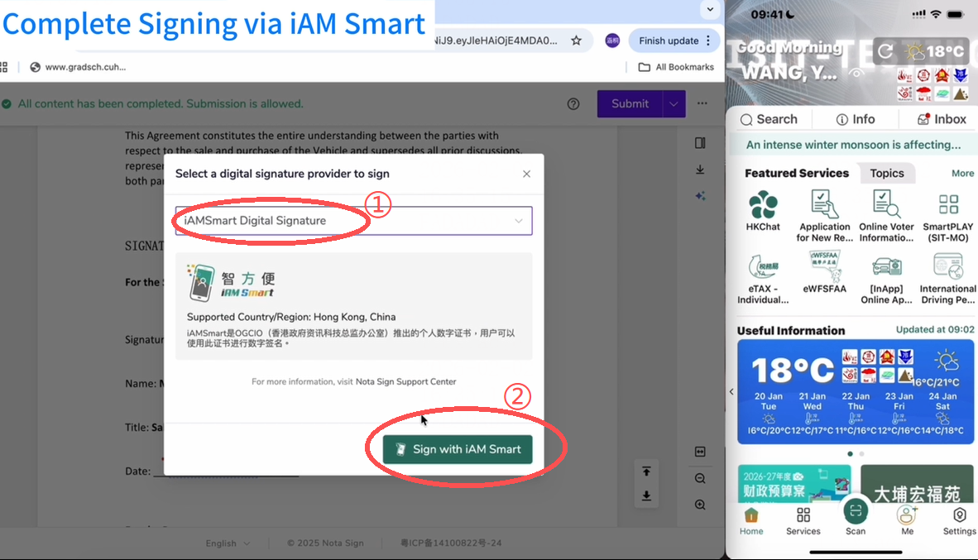Open the Settings tab in app

point(959,521)
